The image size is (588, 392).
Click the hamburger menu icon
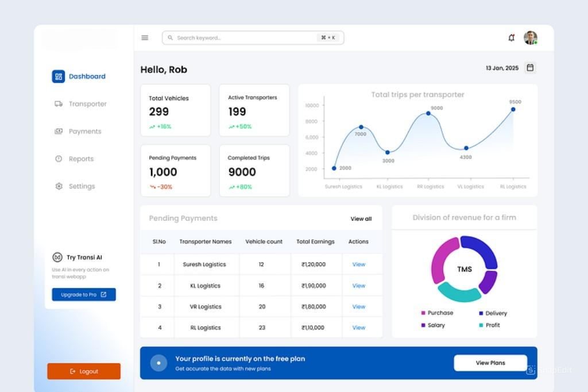click(145, 38)
